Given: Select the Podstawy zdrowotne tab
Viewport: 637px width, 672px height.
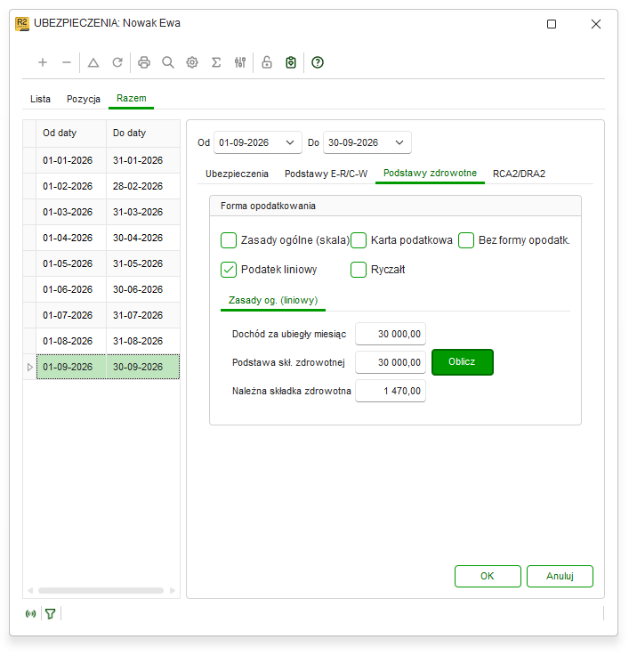Looking at the screenshot, I should (430, 174).
